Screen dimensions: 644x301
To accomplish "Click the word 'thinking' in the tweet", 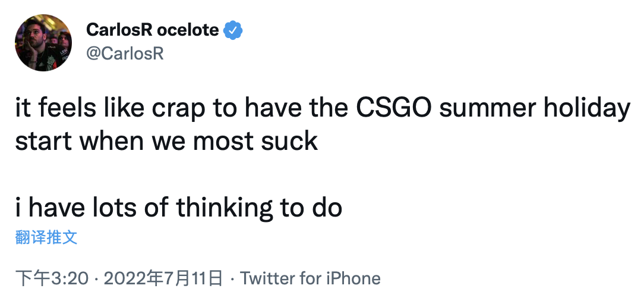I will click(225, 208).
